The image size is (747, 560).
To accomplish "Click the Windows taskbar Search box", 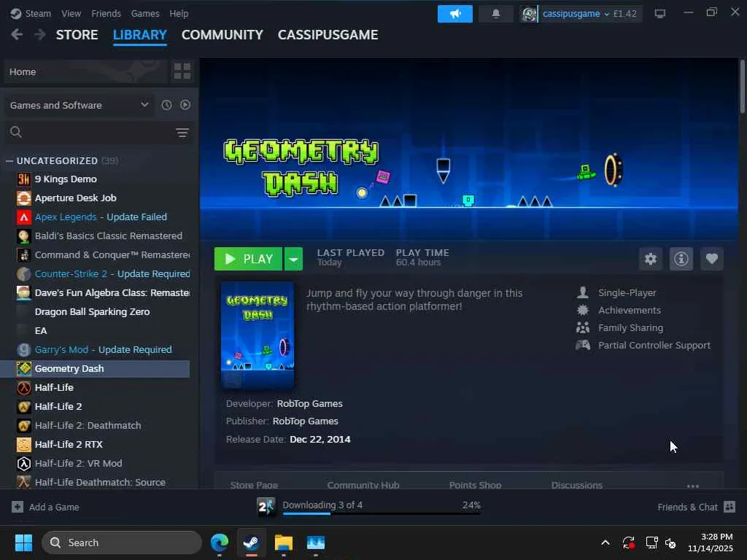I will coord(122,542).
